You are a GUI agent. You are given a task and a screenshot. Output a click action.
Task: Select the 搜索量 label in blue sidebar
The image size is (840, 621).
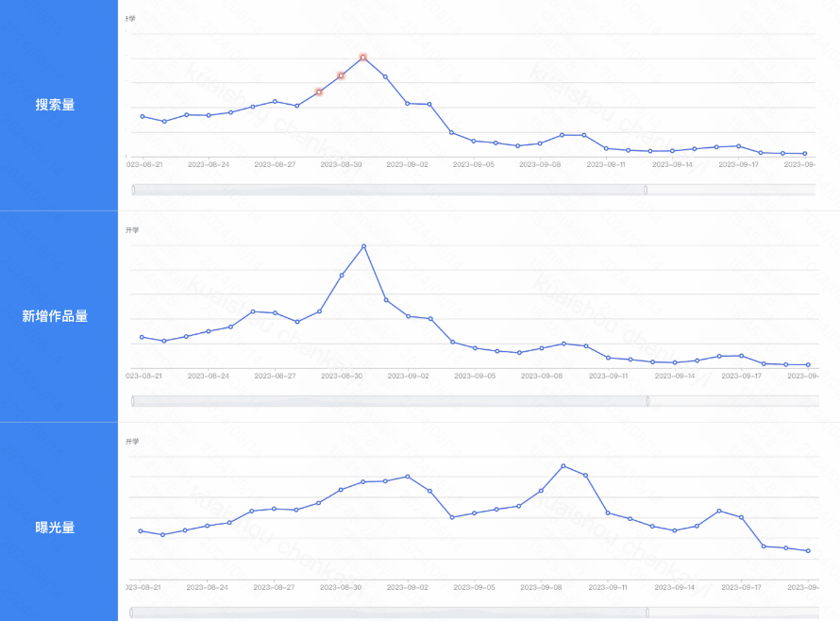click(x=55, y=105)
